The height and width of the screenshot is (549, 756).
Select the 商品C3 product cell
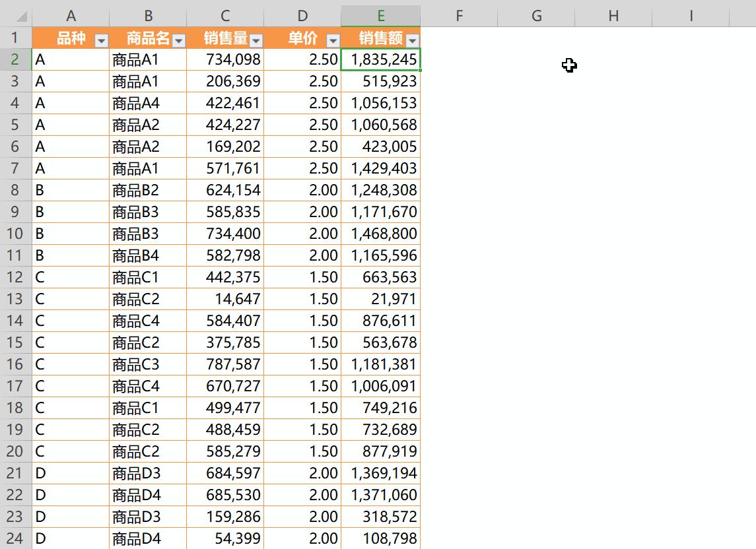[147, 364]
